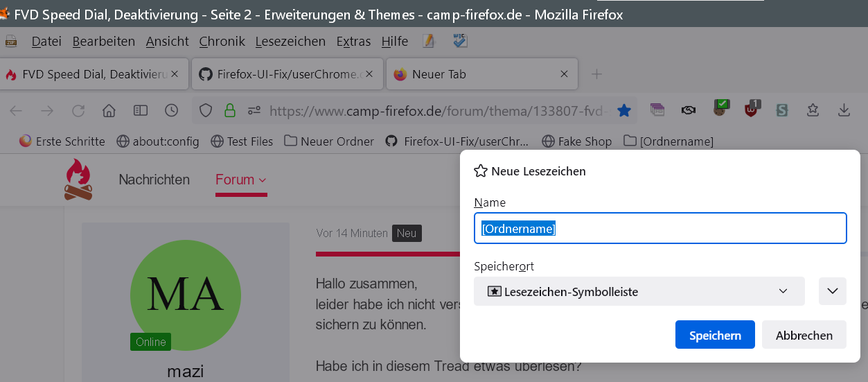
Task: Expand folder tree with chevron button
Action: tap(832, 291)
